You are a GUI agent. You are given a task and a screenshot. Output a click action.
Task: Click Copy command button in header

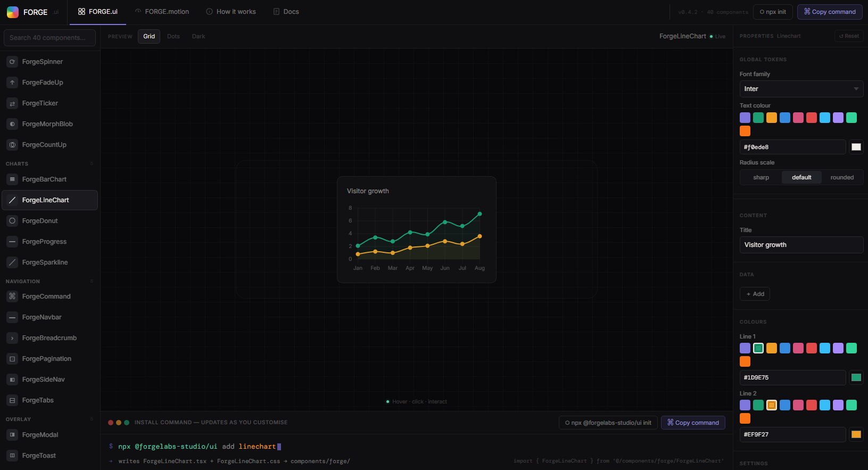tap(830, 12)
